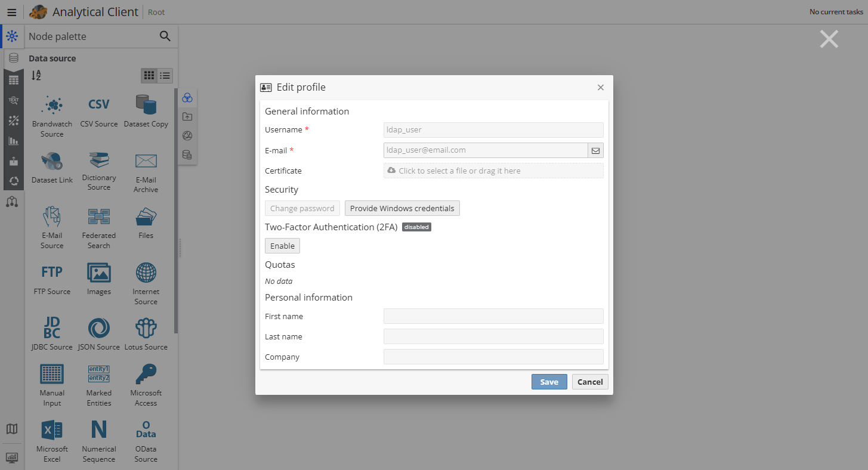Select the Brandwatch Source node
This screenshot has height=470, width=868.
point(51,113)
